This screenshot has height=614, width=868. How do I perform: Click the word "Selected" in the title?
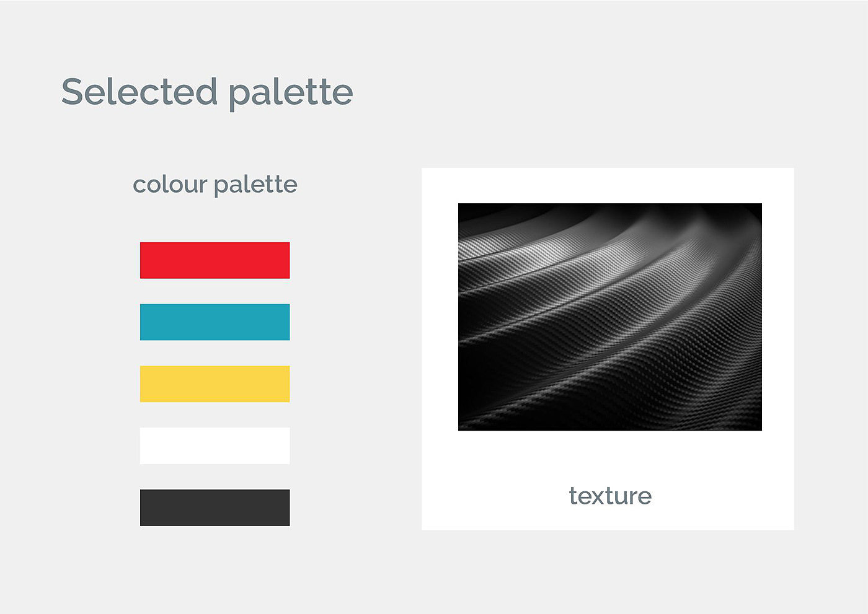pyautogui.click(x=139, y=92)
